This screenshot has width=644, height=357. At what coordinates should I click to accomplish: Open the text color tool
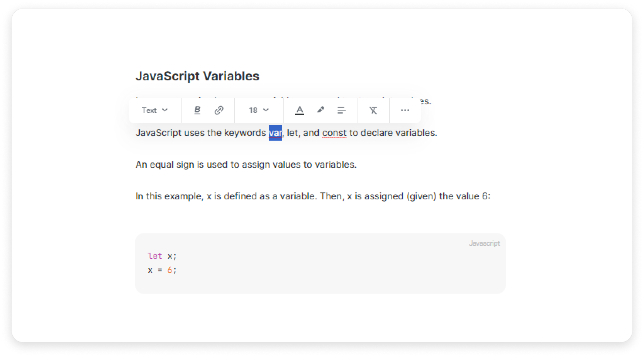[300, 110]
